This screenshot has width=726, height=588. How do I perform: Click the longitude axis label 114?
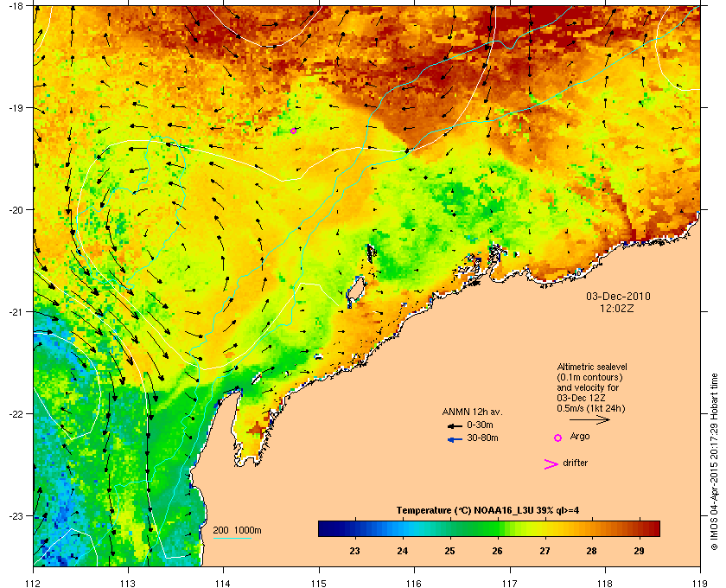point(223,583)
